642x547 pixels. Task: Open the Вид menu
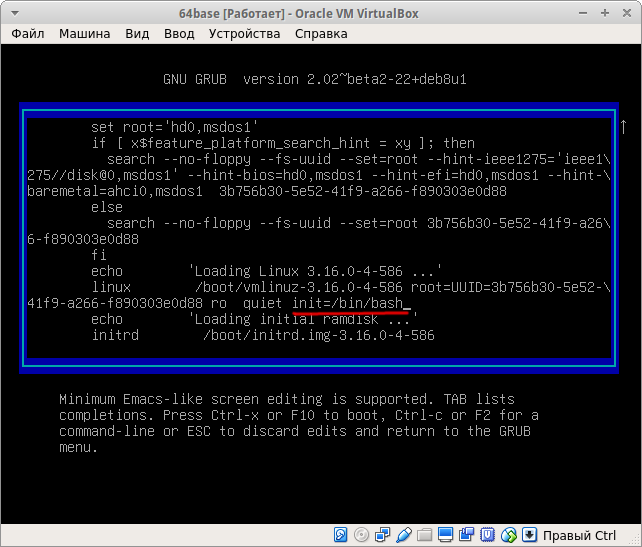(x=137, y=34)
